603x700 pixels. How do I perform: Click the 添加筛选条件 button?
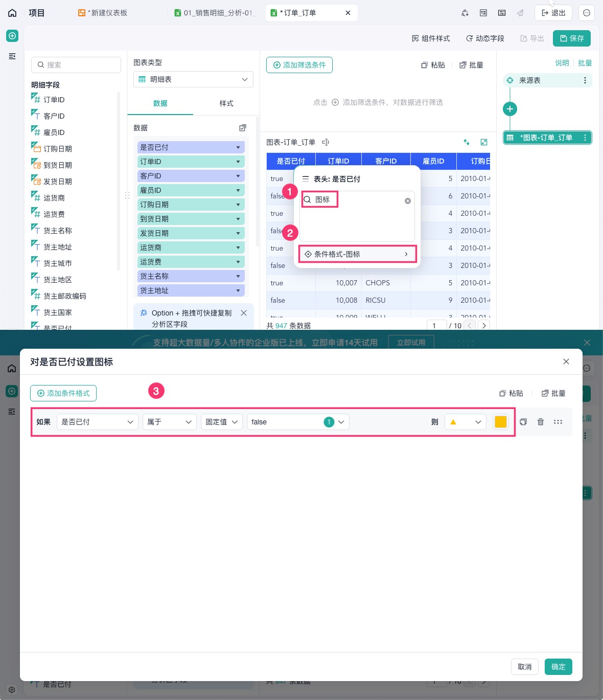(299, 65)
